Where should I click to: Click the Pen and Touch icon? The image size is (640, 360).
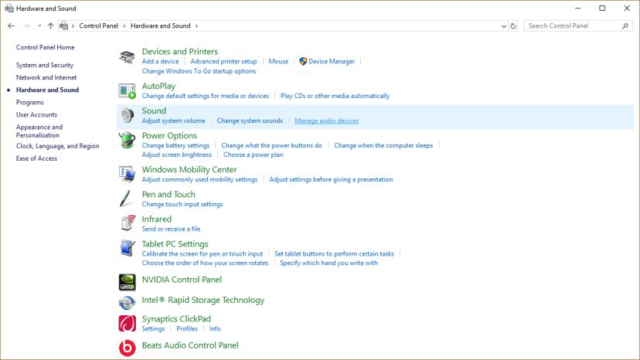pos(126,199)
